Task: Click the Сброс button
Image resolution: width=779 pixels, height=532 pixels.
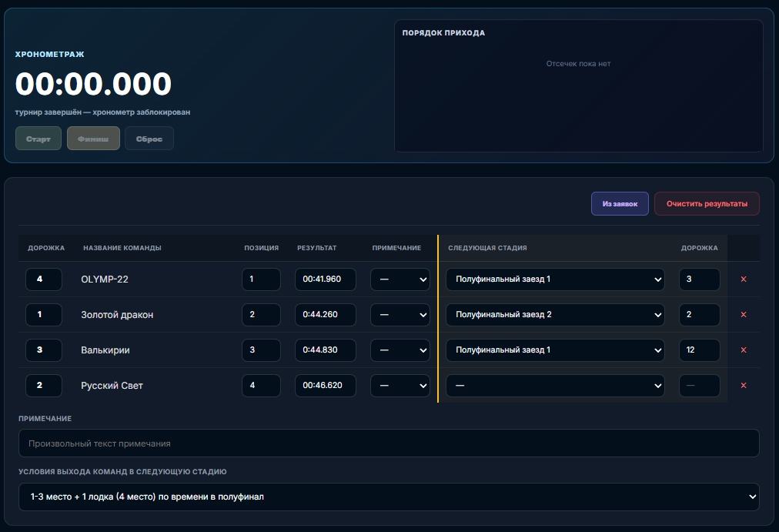Action: tap(149, 139)
